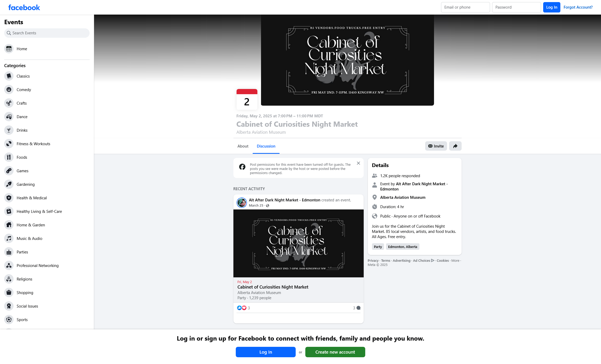Screen dimensions: 601x364
Task: Open the Home & Garden house icon
Action: pos(9,225)
